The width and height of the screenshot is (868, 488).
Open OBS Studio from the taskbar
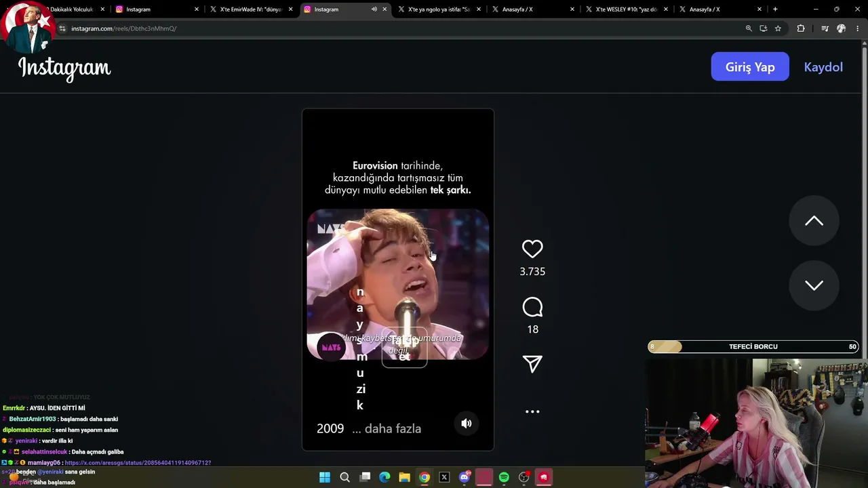(x=524, y=477)
